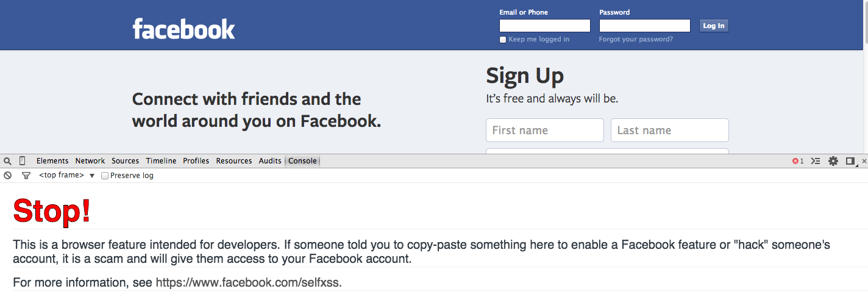The height and width of the screenshot is (297, 868).
Task: Click Forgot your password link
Action: click(636, 40)
